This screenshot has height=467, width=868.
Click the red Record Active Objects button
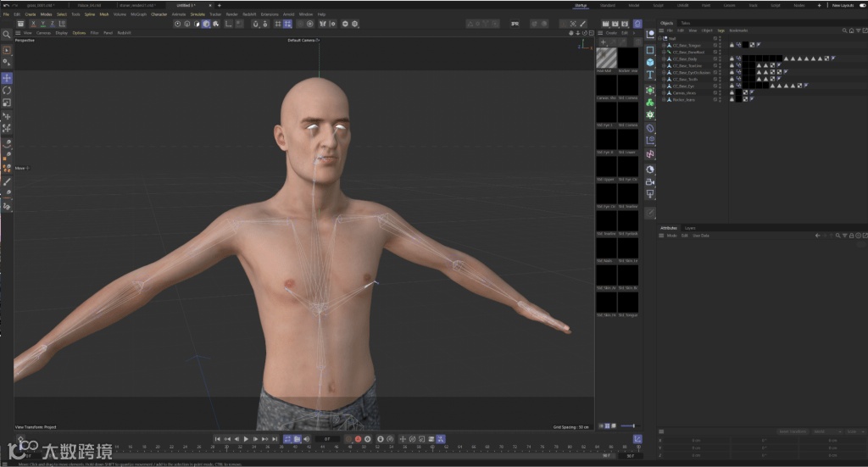pyautogui.click(x=358, y=439)
